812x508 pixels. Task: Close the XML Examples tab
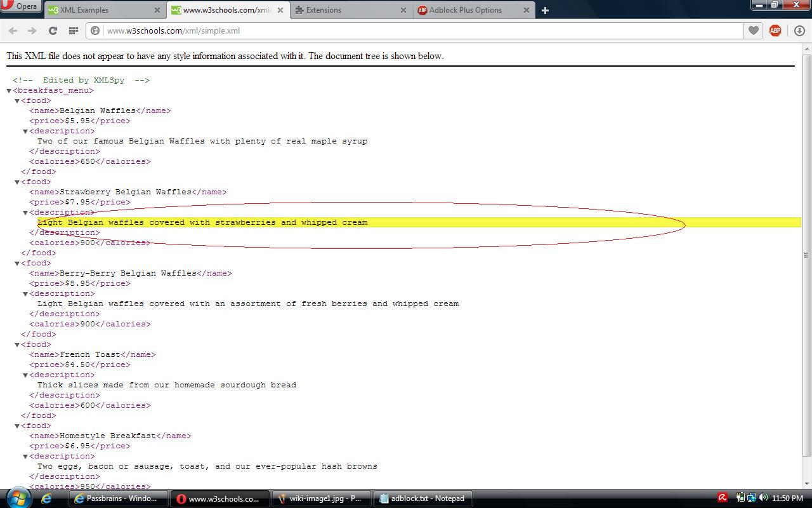pyautogui.click(x=157, y=10)
